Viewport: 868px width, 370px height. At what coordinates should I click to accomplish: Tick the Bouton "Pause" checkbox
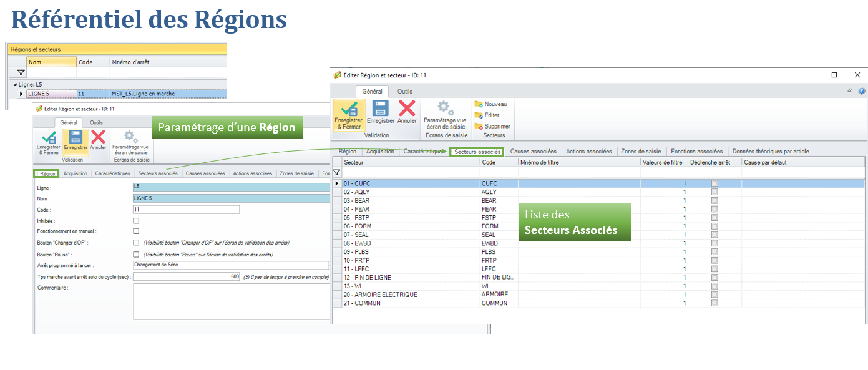(x=136, y=255)
